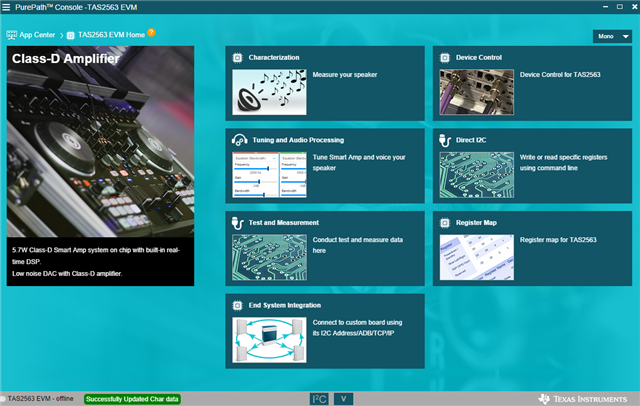Select 'Device Control for TAS2563' text

click(x=560, y=75)
